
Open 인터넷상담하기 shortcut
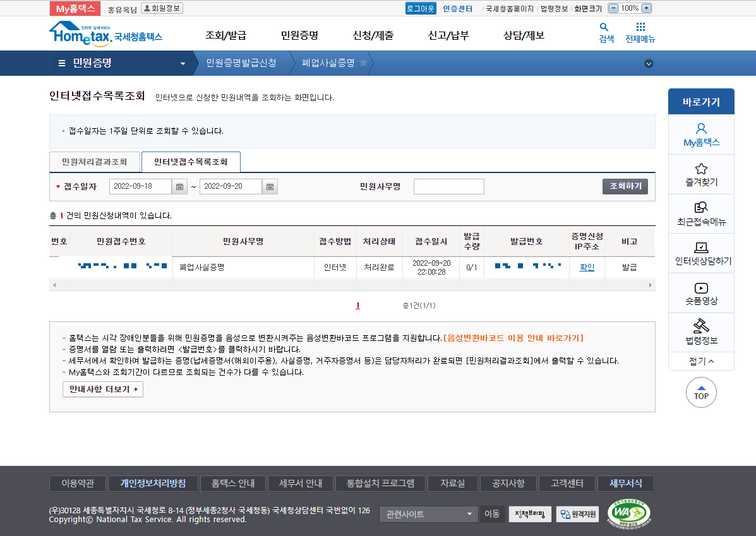click(x=701, y=254)
